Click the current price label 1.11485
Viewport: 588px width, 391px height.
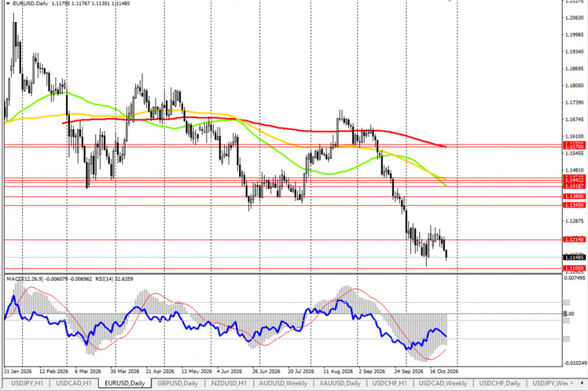[574, 257]
